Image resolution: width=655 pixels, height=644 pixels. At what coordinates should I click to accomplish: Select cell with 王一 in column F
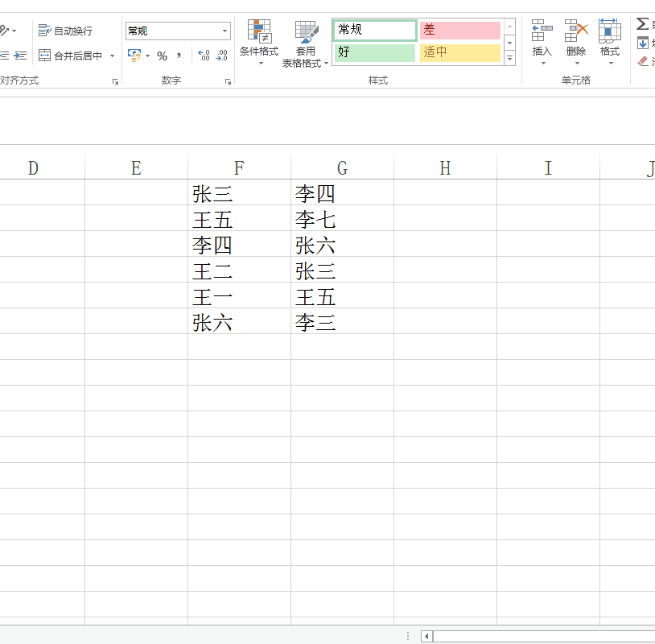(239, 295)
